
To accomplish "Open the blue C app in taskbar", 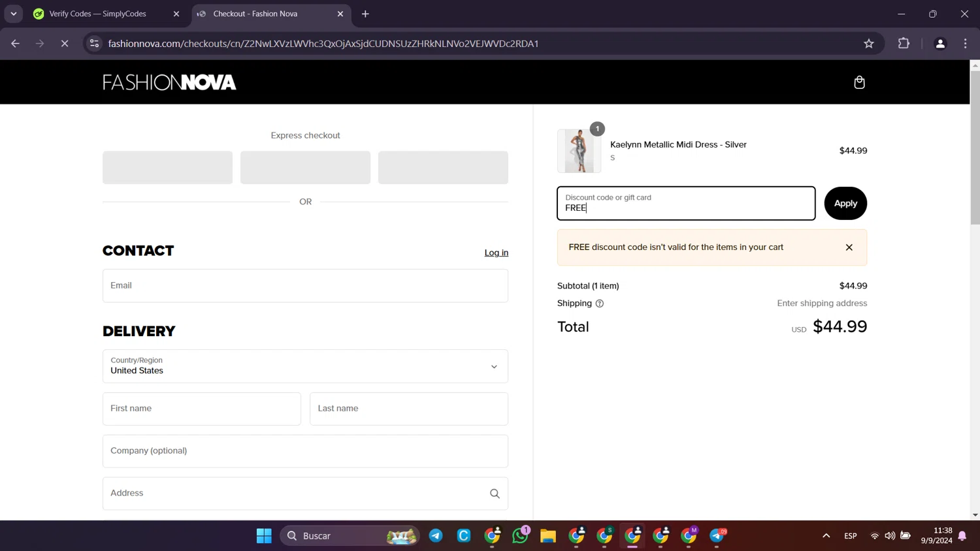I will coord(464,536).
